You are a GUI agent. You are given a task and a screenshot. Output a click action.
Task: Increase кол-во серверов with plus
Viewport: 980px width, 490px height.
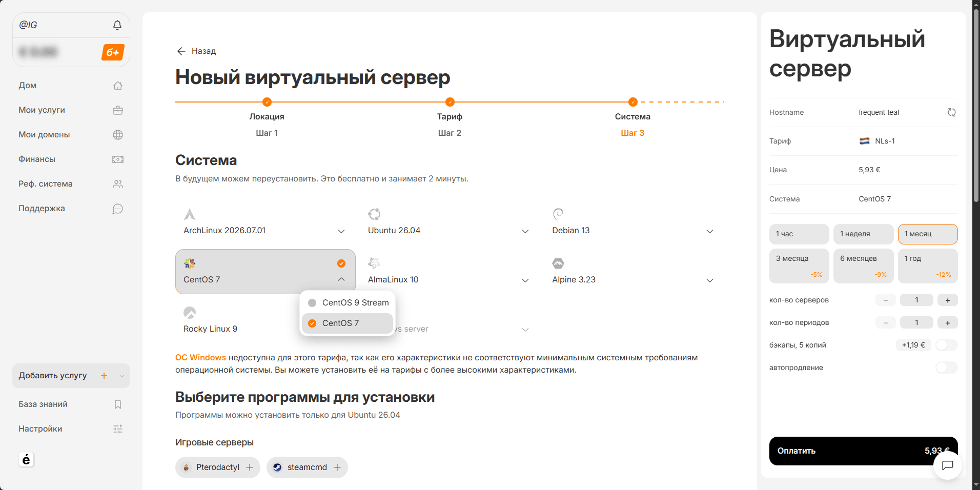coord(948,300)
